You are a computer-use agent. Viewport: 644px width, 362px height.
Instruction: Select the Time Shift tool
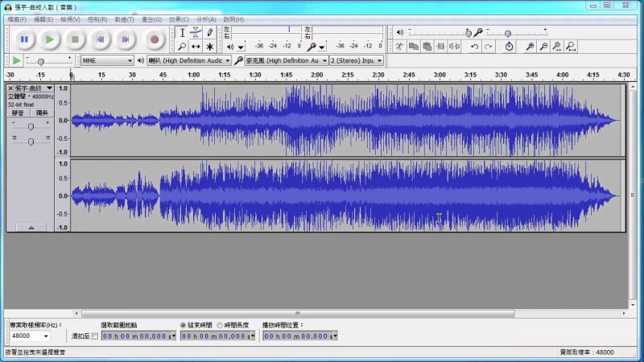[196, 47]
